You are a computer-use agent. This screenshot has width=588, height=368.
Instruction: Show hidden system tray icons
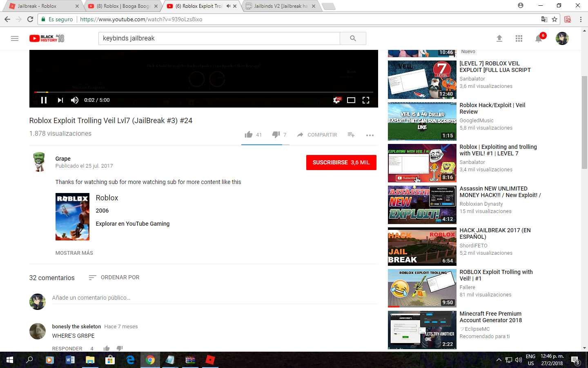(499, 360)
